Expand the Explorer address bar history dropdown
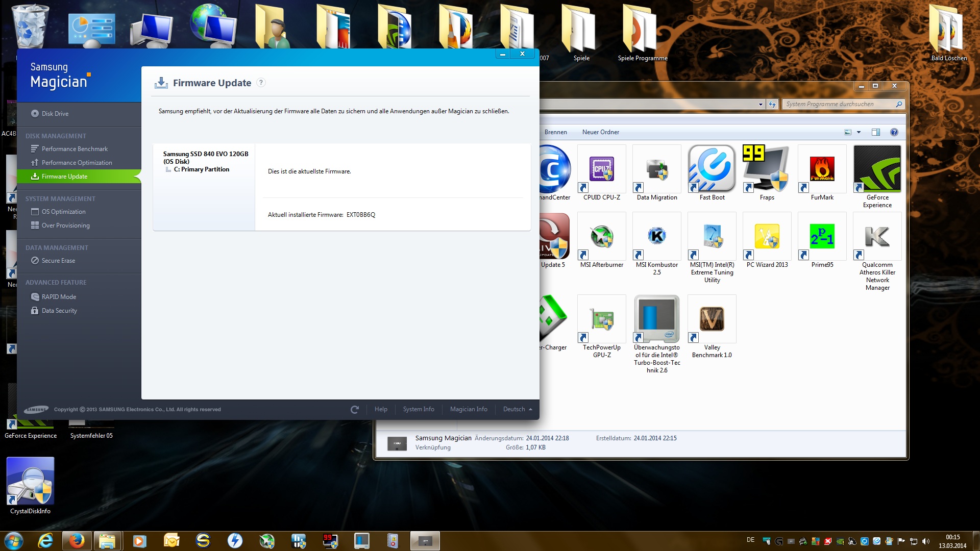The width and height of the screenshot is (980, 551). 761,104
